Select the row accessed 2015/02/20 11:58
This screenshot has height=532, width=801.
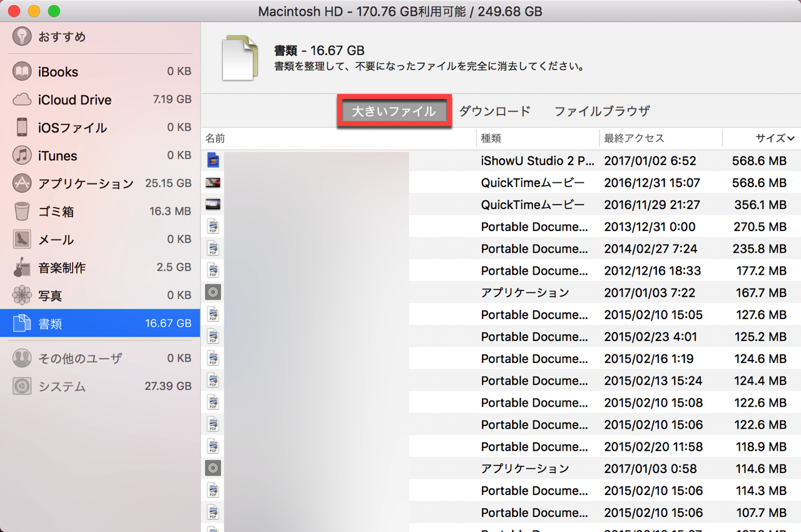(501, 446)
